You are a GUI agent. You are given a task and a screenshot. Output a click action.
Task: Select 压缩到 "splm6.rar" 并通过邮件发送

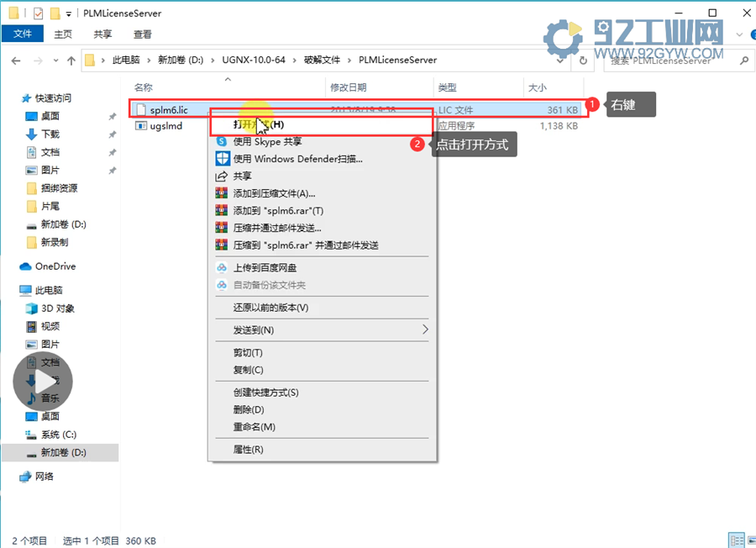(322, 245)
